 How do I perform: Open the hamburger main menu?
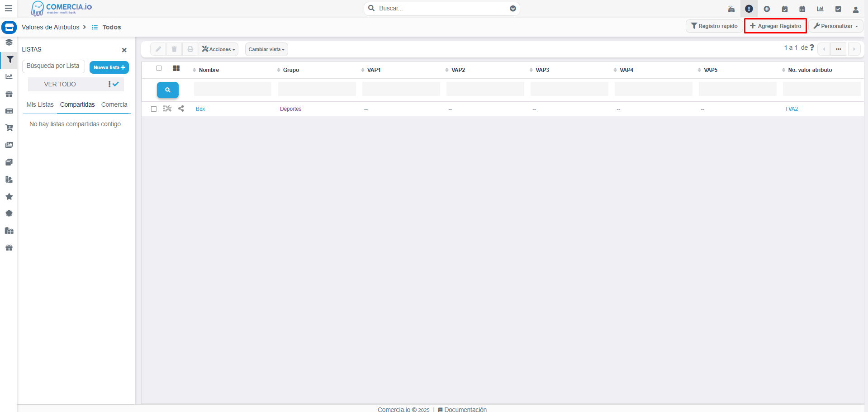pyautogui.click(x=8, y=8)
